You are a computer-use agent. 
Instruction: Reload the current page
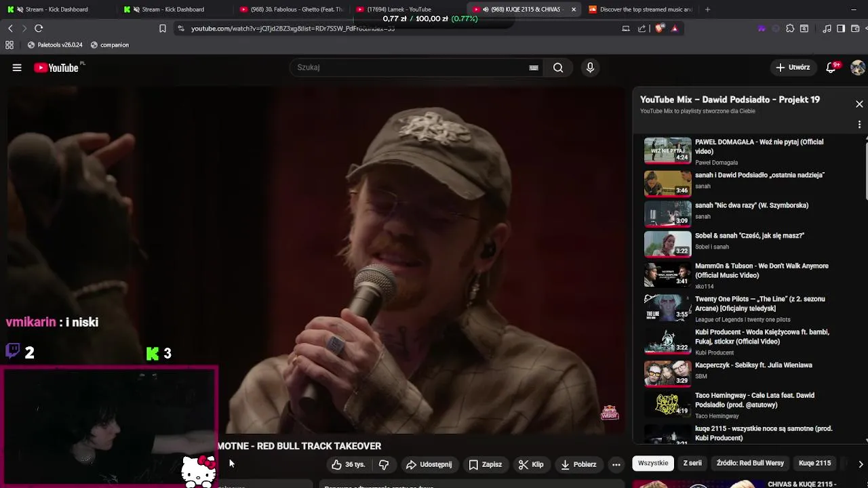(x=39, y=28)
